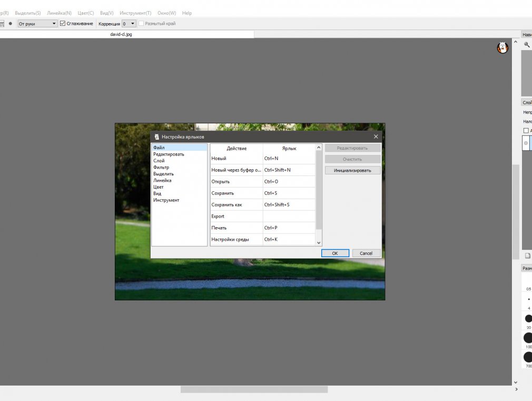Image resolution: width=532 pixels, height=401 pixels.
Task: Open the Инструмент(T) menu
Action: tap(135, 13)
